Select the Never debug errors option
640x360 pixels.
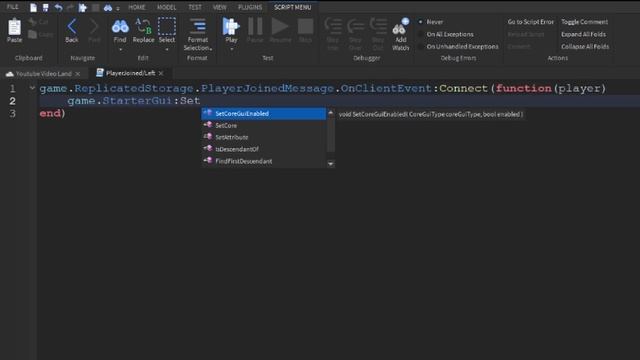tap(431, 22)
